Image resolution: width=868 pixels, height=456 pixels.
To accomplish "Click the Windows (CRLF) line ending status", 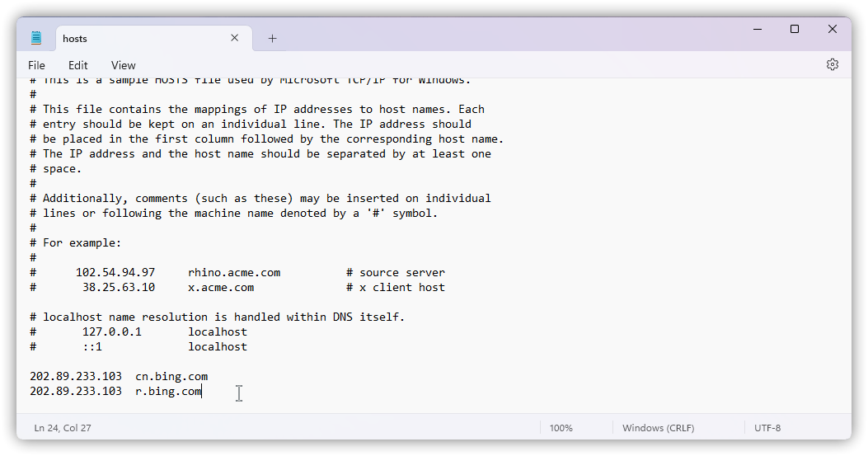I will [x=658, y=428].
